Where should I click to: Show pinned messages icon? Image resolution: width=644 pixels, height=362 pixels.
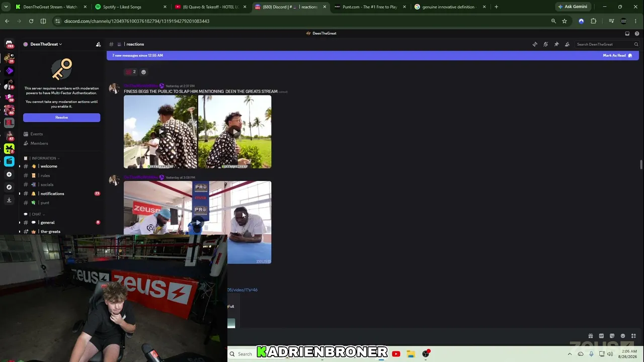click(x=556, y=44)
